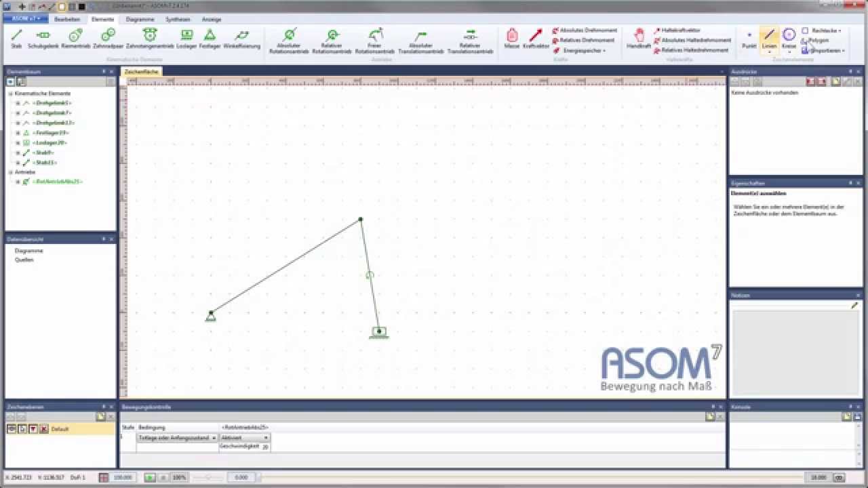Select Stab15 in the element tree
This screenshot has height=488, width=868.
[x=45, y=163]
